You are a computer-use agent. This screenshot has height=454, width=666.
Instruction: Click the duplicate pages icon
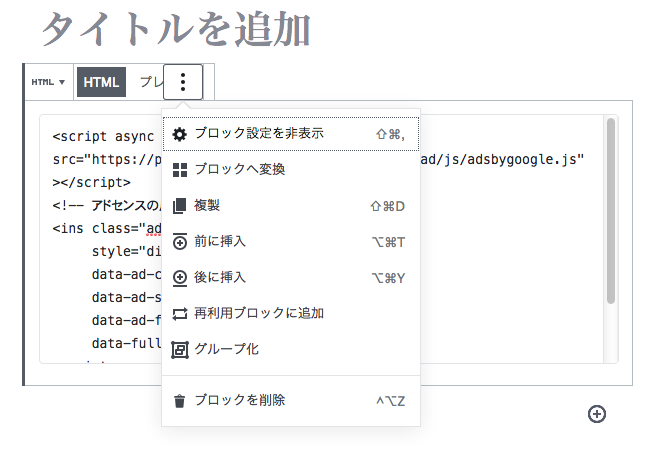coord(180,206)
